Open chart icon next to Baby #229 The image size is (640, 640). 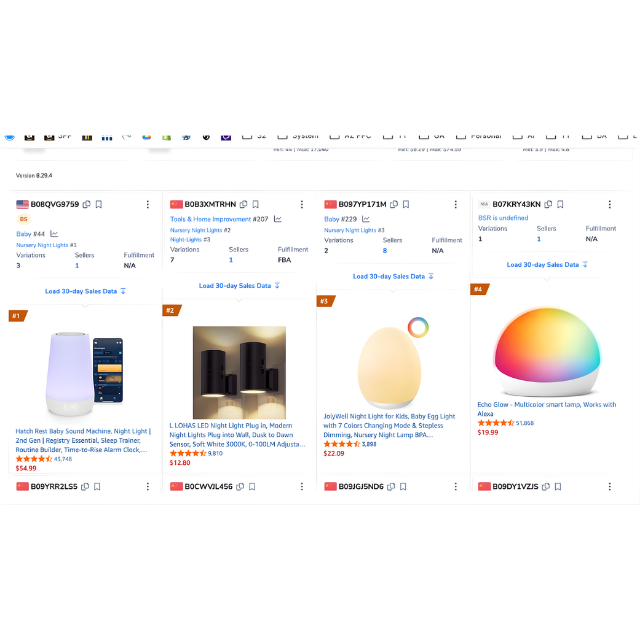point(366,219)
